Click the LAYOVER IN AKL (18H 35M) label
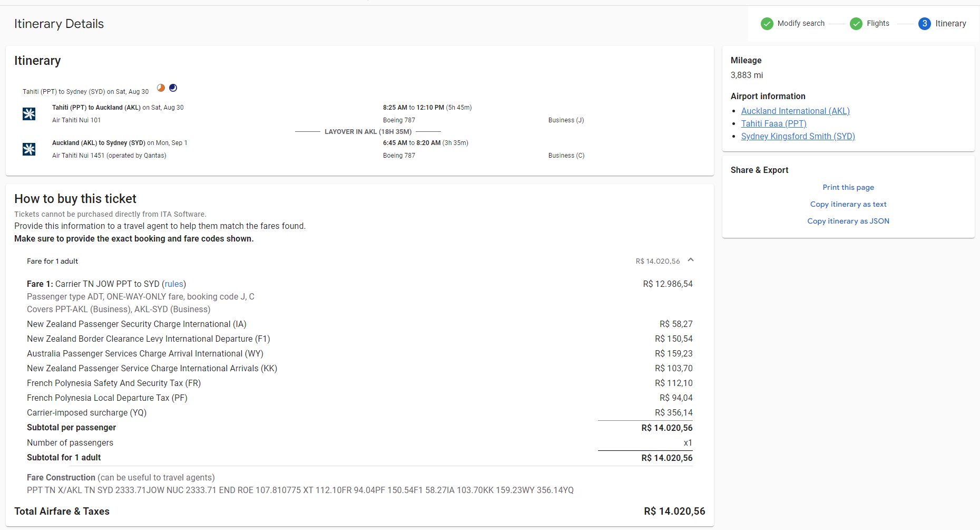Image resolution: width=980 pixels, height=530 pixels. 368,132
